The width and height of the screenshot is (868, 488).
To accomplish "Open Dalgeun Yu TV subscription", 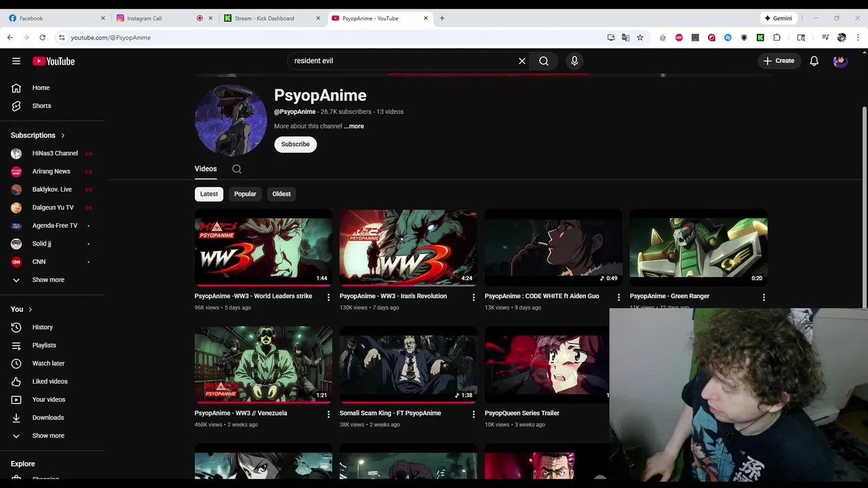I will [52, 207].
